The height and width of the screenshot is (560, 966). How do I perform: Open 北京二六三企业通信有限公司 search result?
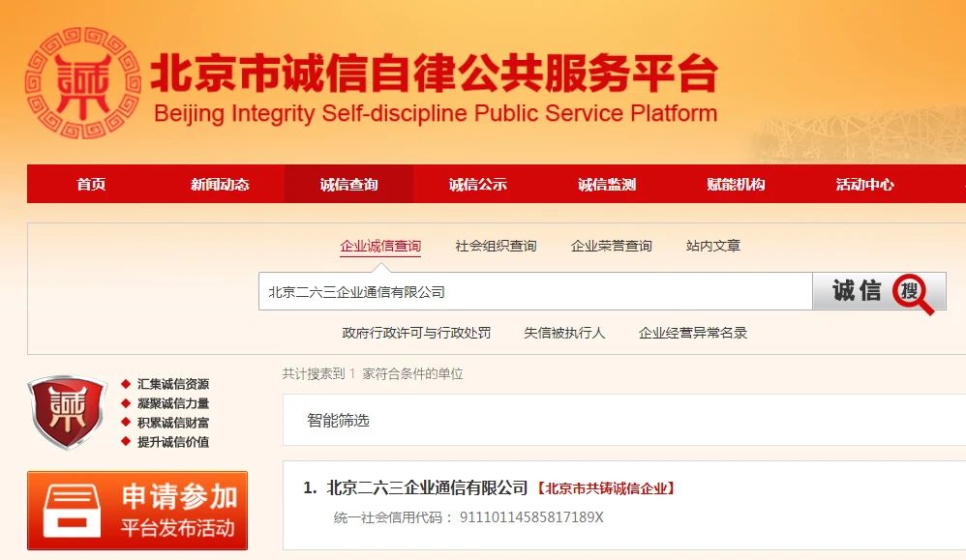pos(428,488)
